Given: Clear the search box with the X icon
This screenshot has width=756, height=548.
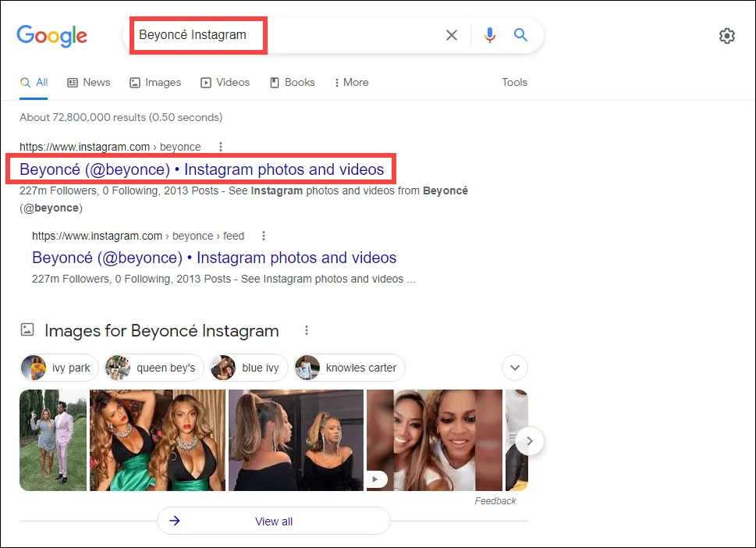Looking at the screenshot, I should coord(452,35).
